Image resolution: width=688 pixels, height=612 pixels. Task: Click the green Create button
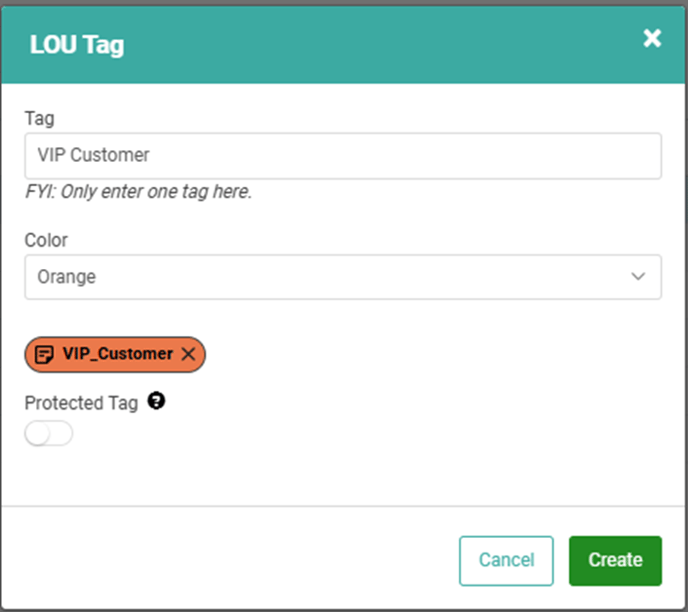point(615,560)
